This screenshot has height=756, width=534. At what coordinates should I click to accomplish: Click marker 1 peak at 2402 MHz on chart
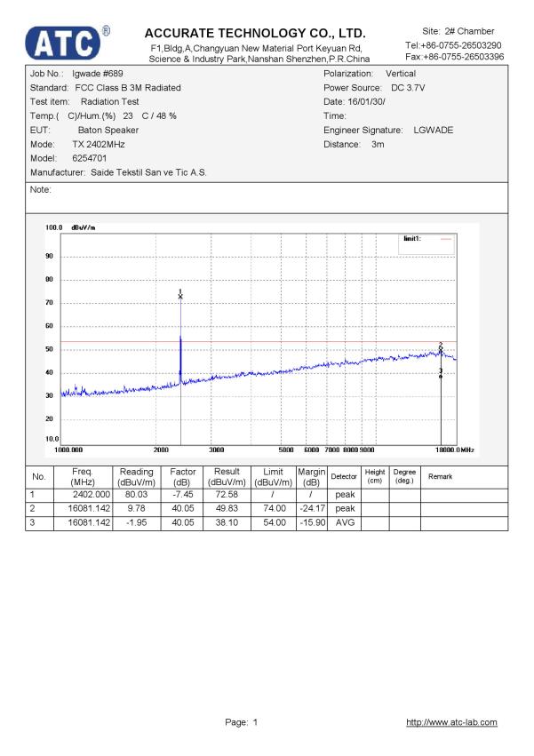pos(180,297)
